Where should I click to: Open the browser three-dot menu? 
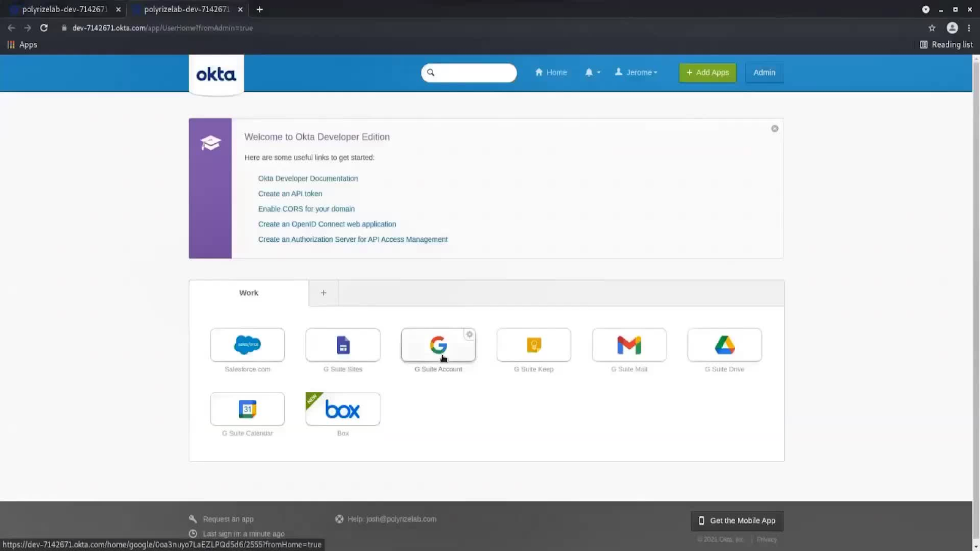click(969, 28)
